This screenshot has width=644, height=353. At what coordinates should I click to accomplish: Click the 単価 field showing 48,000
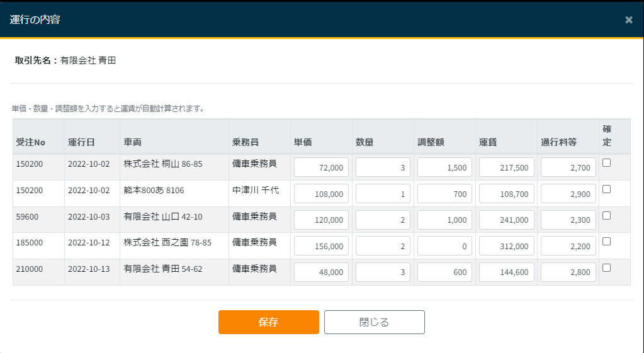(321, 272)
